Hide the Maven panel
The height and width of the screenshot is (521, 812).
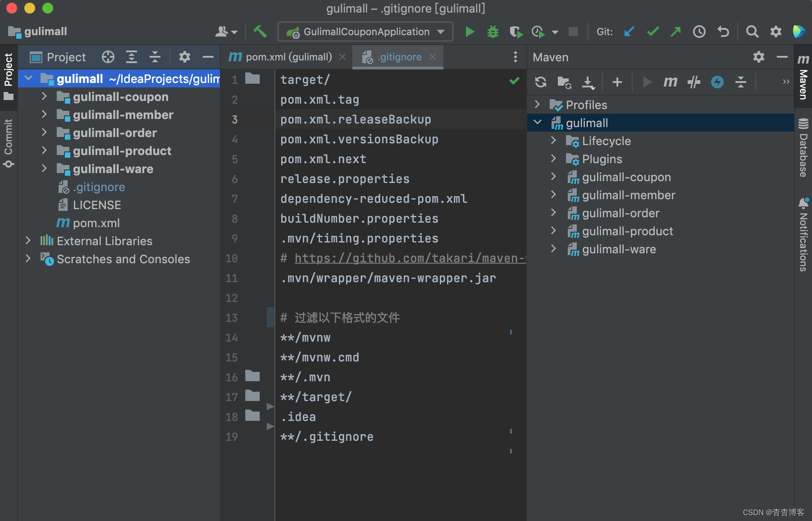pos(782,57)
